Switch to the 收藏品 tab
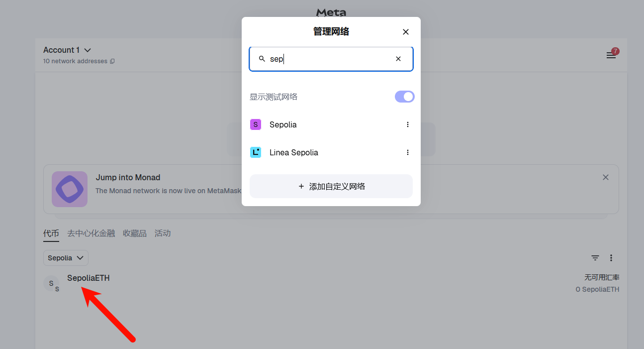The image size is (644, 349). click(135, 233)
